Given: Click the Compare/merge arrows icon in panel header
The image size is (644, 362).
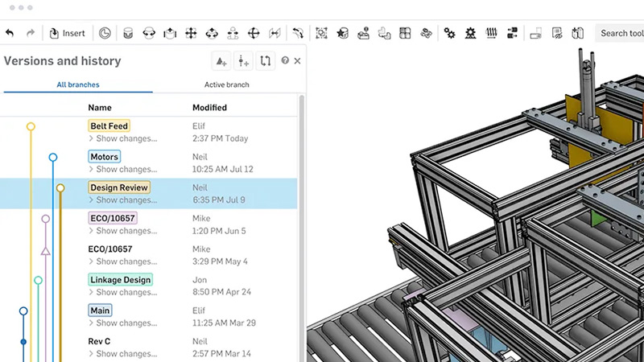Looking at the screenshot, I should 265,61.
